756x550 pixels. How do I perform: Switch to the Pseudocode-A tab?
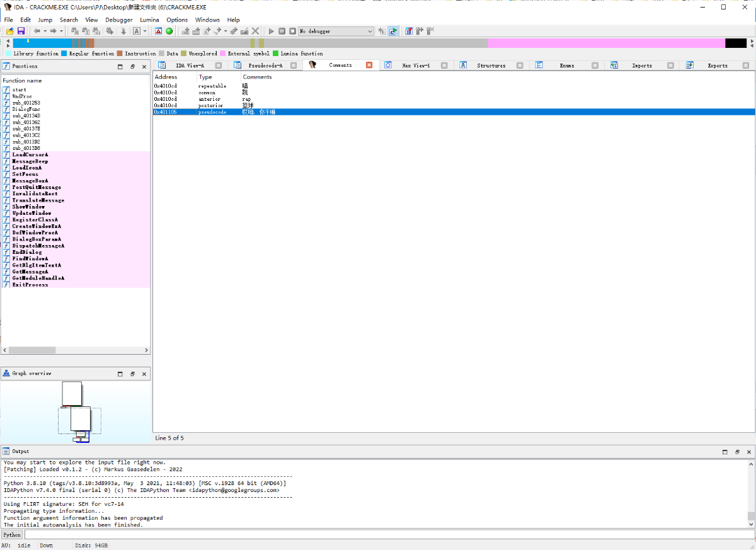[x=265, y=66]
